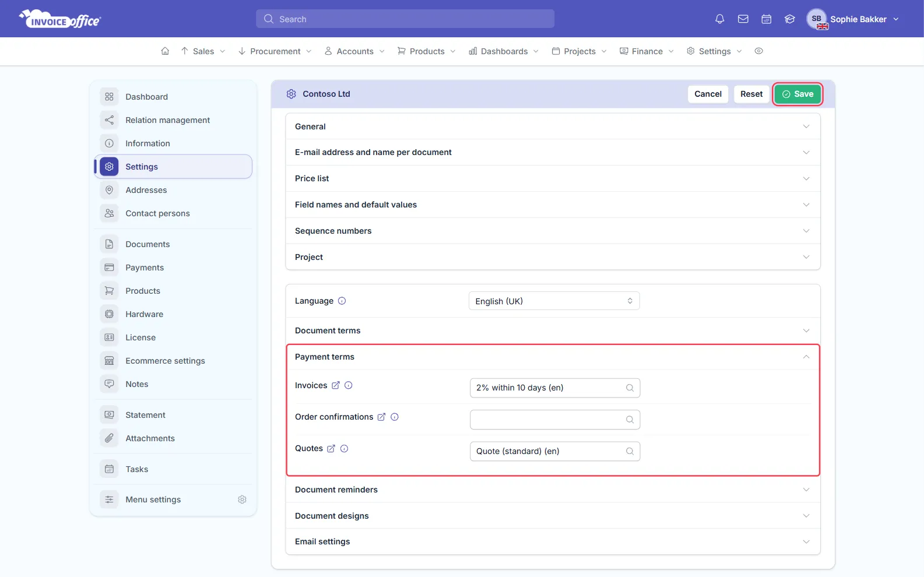
Task: Open Relation management in sidebar
Action: coord(173,120)
